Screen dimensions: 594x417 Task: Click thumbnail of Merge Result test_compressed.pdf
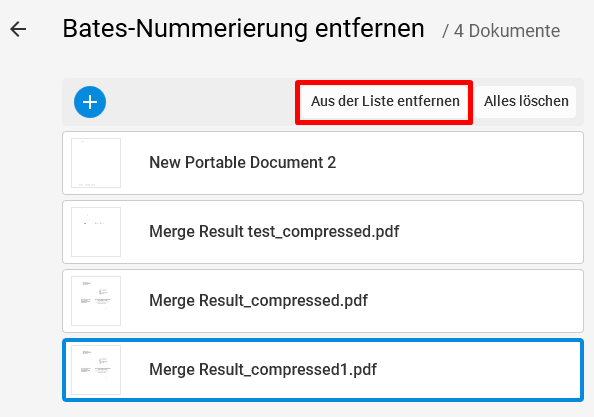pos(96,232)
